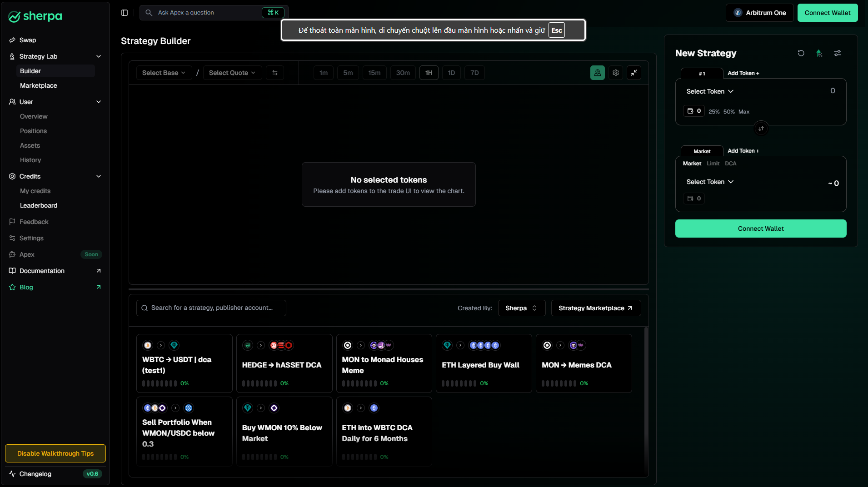Collapse the Strategy Lab section
Image resolution: width=868 pixels, height=487 pixels.
(99, 56)
